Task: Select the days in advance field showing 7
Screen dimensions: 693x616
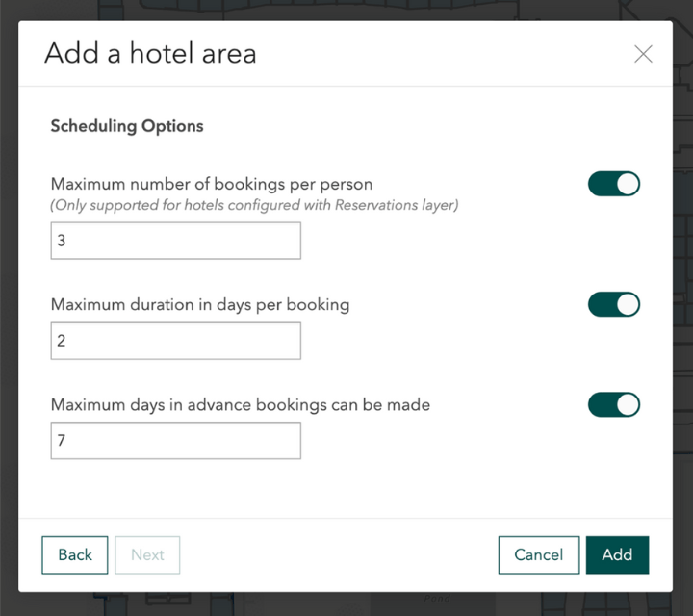Action: (175, 441)
